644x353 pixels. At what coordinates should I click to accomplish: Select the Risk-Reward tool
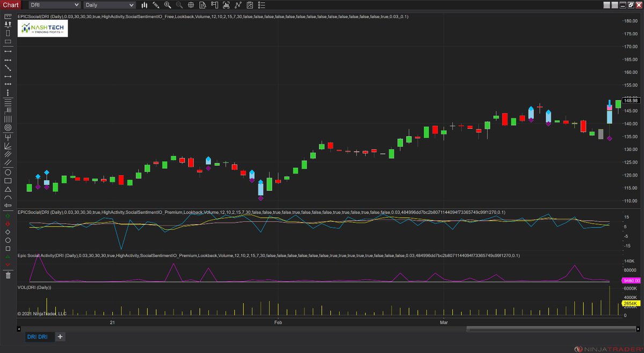[8, 25]
